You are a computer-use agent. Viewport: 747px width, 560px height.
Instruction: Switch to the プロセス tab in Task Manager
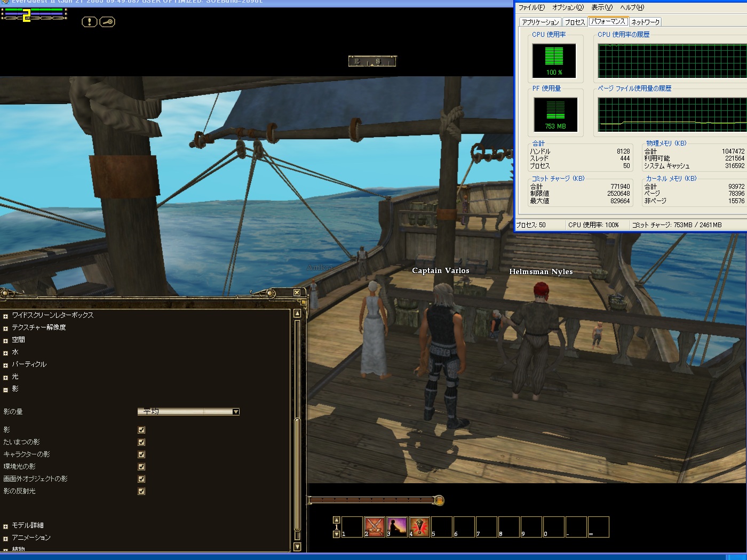point(575,22)
